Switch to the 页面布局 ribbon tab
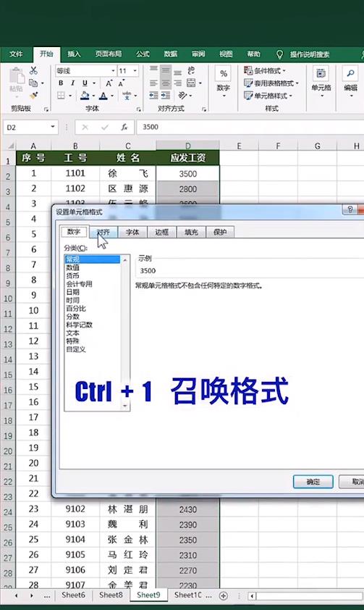This screenshot has height=610, width=364. coord(109,54)
